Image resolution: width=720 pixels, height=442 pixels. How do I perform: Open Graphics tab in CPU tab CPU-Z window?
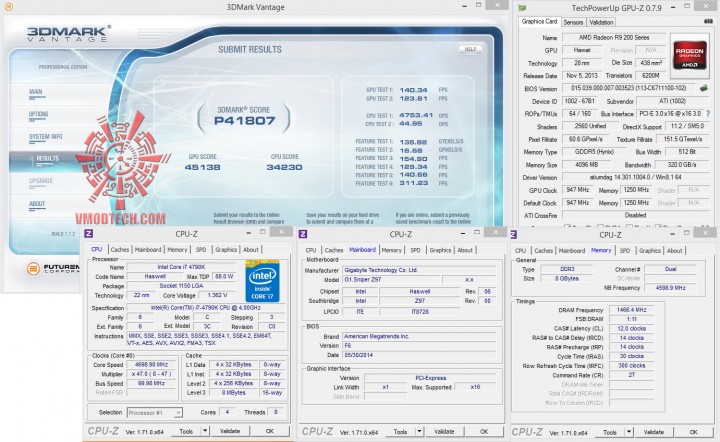tap(226, 250)
